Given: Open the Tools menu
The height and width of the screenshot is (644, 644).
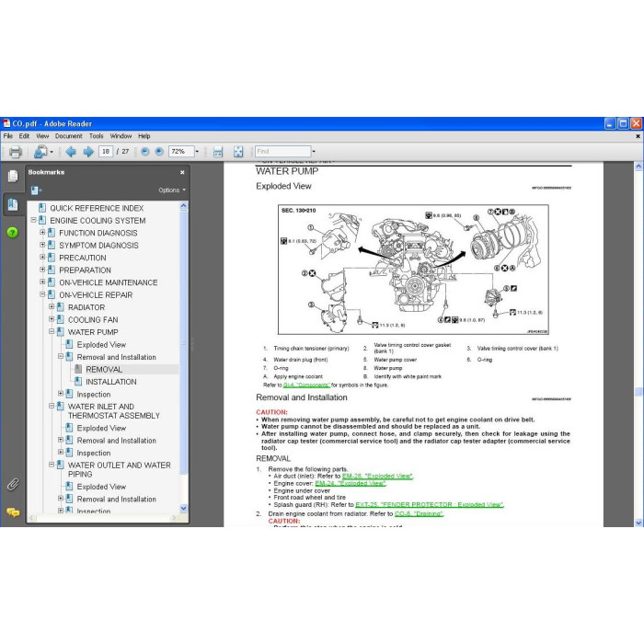Looking at the screenshot, I should 96,136.
